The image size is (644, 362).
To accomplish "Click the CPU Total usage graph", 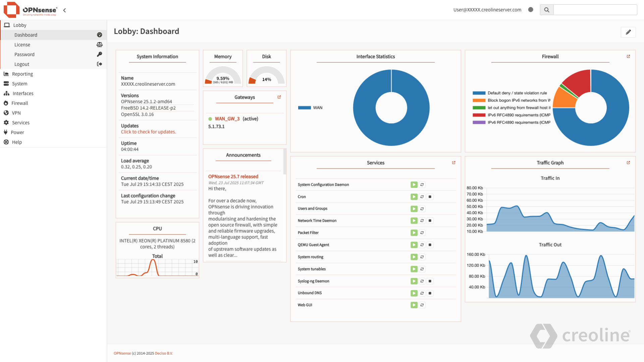I will 157,268.
